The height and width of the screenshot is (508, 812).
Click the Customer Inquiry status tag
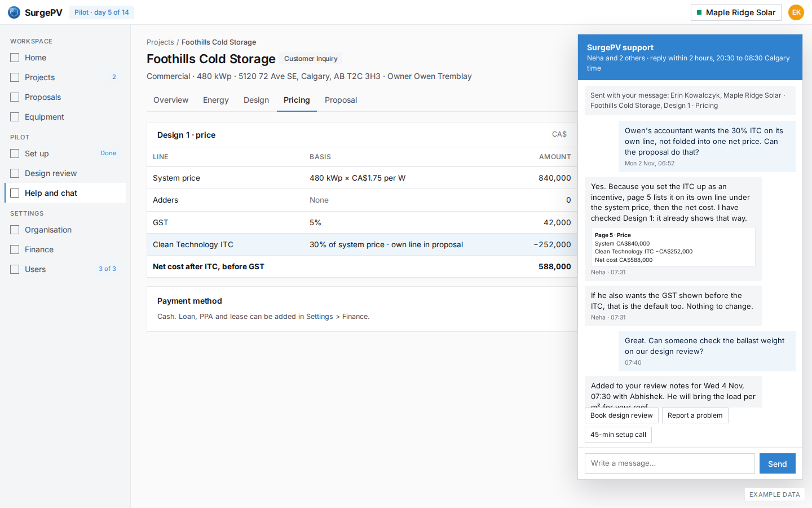[311, 59]
